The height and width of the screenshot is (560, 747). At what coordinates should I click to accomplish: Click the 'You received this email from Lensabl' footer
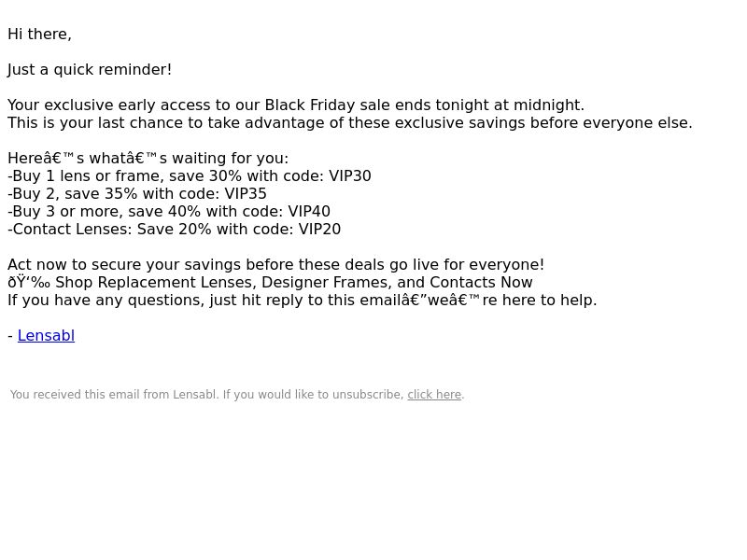tap(237, 395)
